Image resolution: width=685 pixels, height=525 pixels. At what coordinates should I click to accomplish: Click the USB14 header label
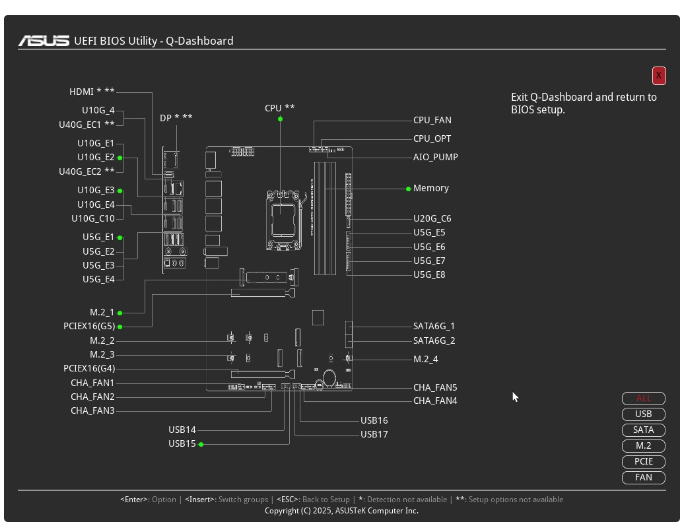click(x=182, y=430)
